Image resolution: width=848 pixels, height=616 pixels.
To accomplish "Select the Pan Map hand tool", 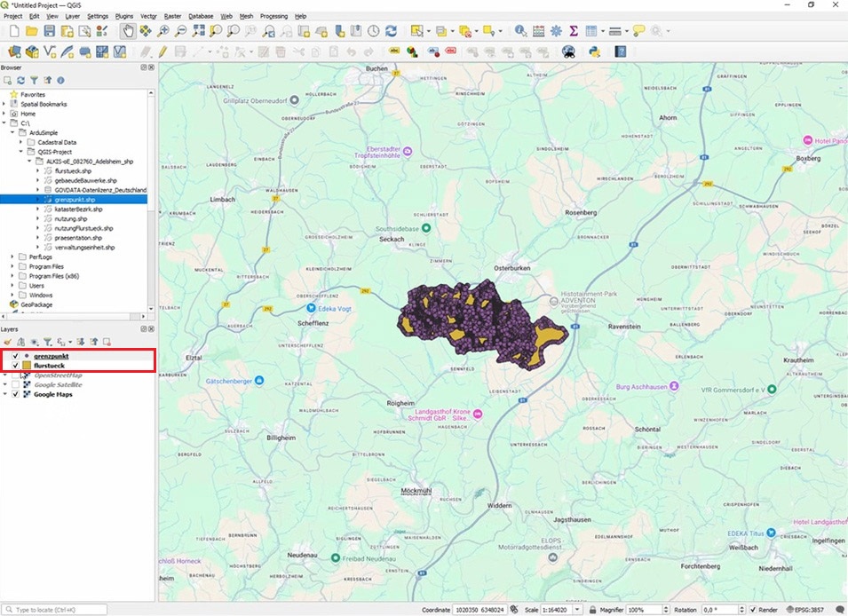I will click(129, 31).
